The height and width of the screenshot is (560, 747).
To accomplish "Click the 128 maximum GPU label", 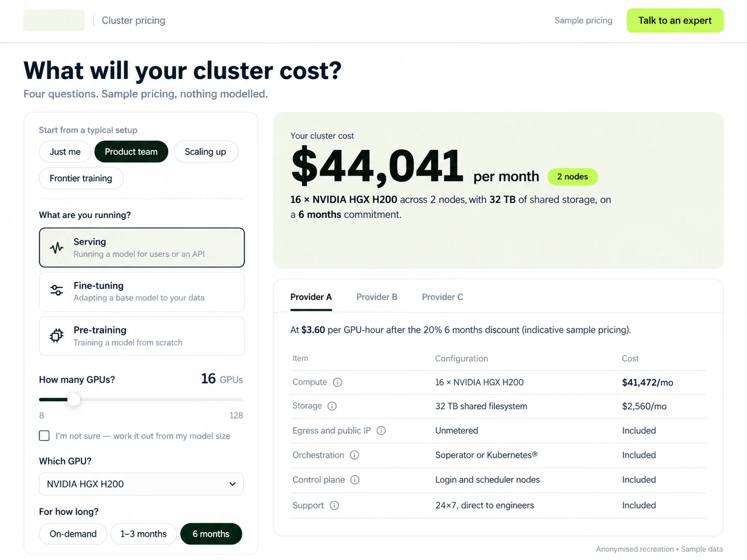I will (236, 416).
